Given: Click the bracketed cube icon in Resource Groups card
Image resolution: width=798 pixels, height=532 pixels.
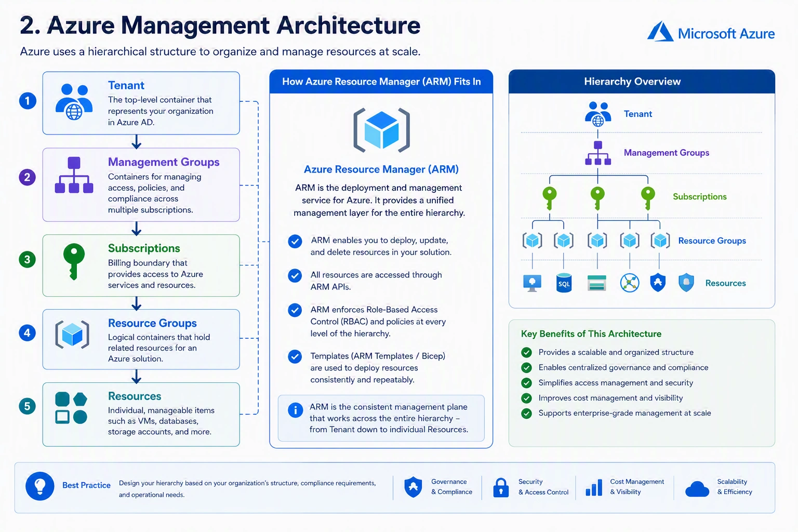Looking at the screenshot, I should pyautogui.click(x=72, y=334).
